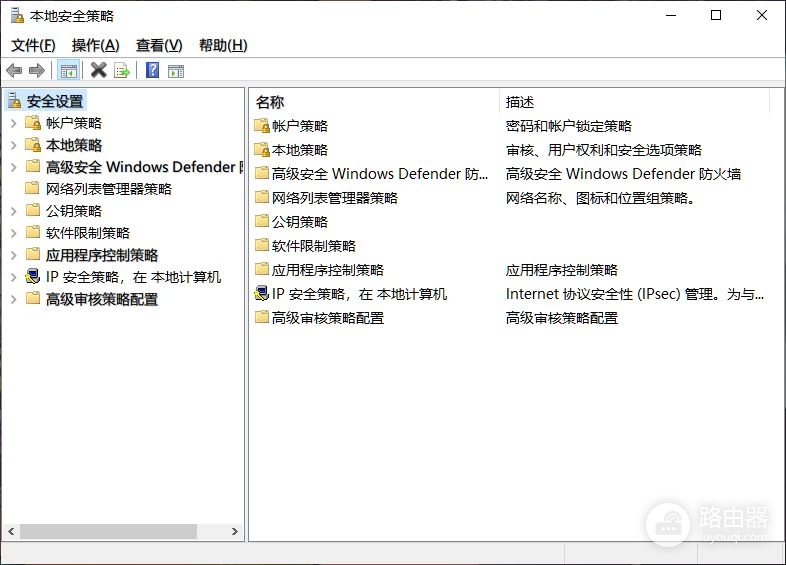Click description 密码和帐户锁定策略
786x565 pixels.
coord(568,126)
